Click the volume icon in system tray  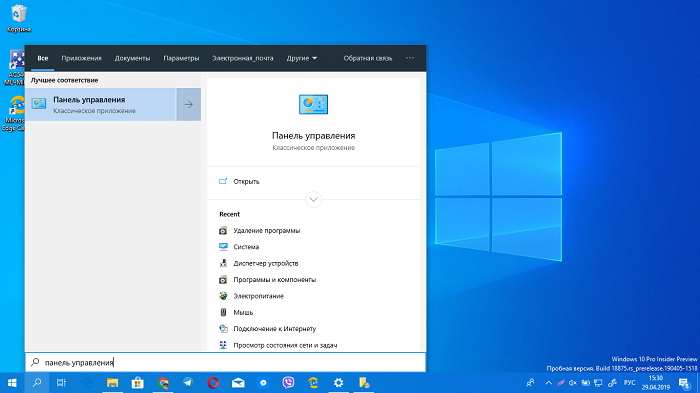point(573,383)
